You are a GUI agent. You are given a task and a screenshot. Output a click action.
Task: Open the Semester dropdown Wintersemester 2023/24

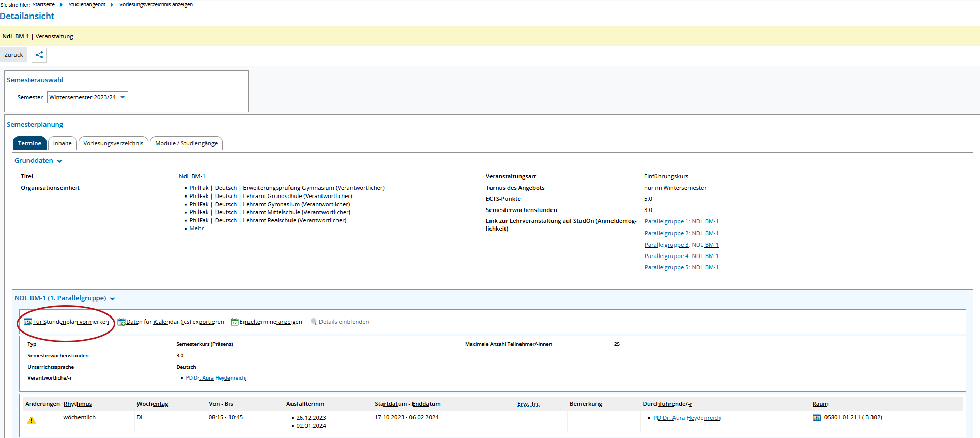(87, 97)
